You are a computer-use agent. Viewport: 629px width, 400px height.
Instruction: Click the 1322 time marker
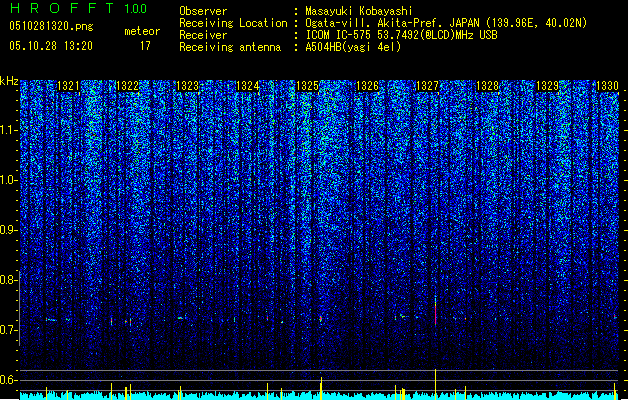128,86
